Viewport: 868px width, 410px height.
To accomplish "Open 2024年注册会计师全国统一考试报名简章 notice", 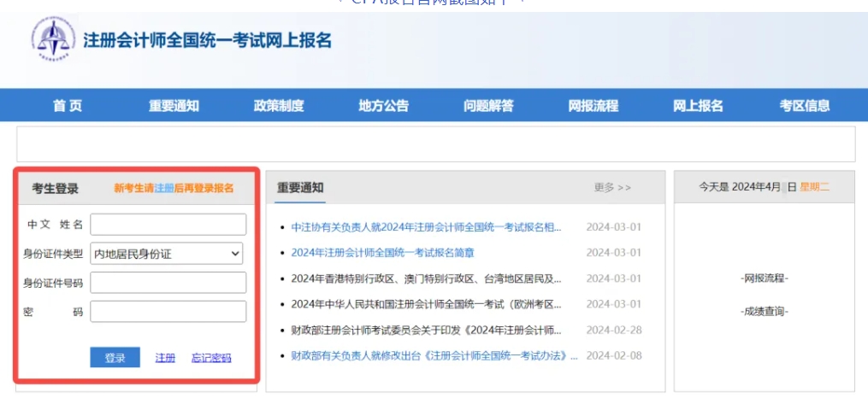I will [382, 253].
